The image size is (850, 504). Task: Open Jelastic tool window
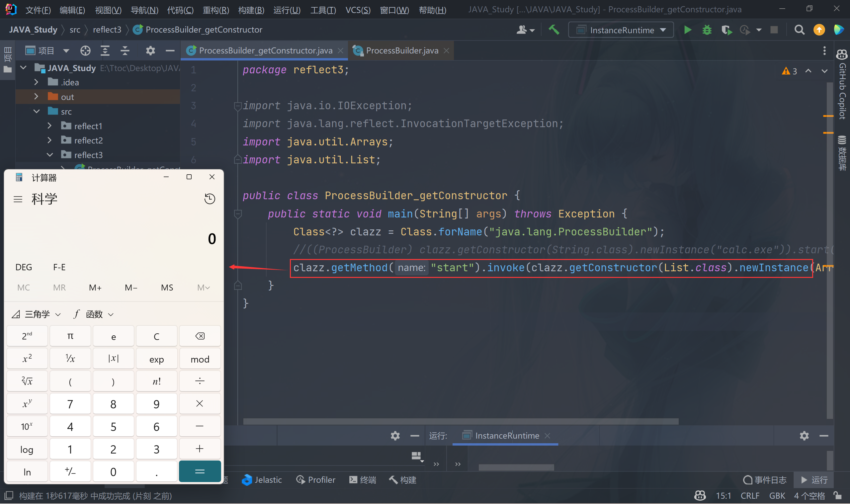(x=262, y=479)
